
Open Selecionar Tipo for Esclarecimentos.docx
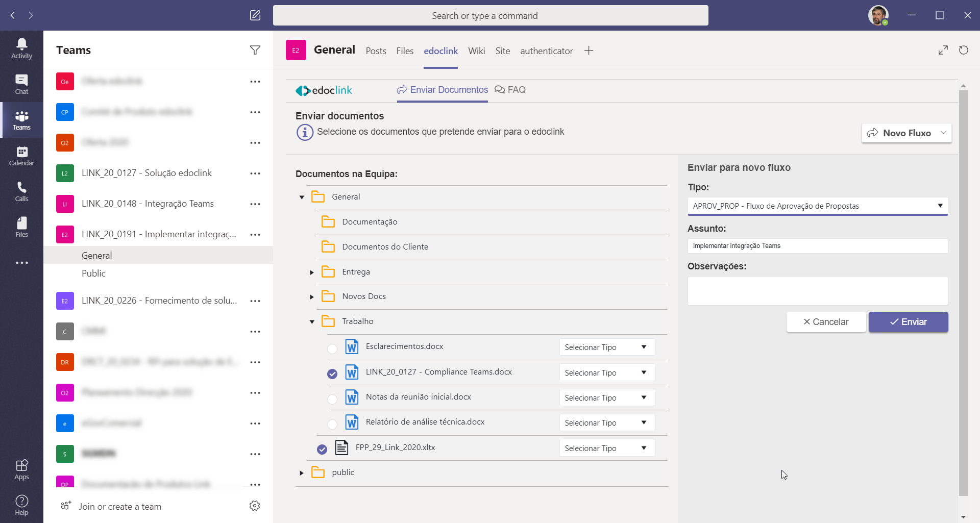606,347
